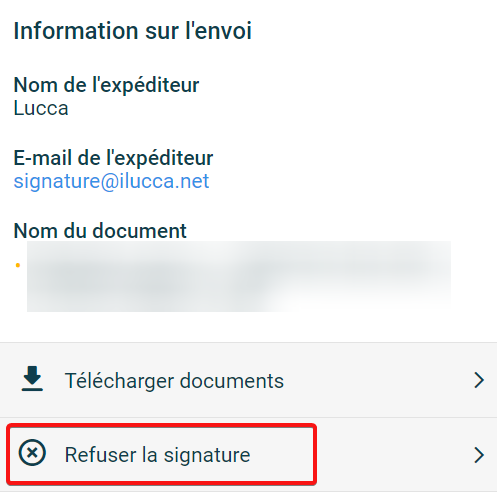The height and width of the screenshot is (495, 497).
Task: Click the sender name Lucca
Action: 41,108
